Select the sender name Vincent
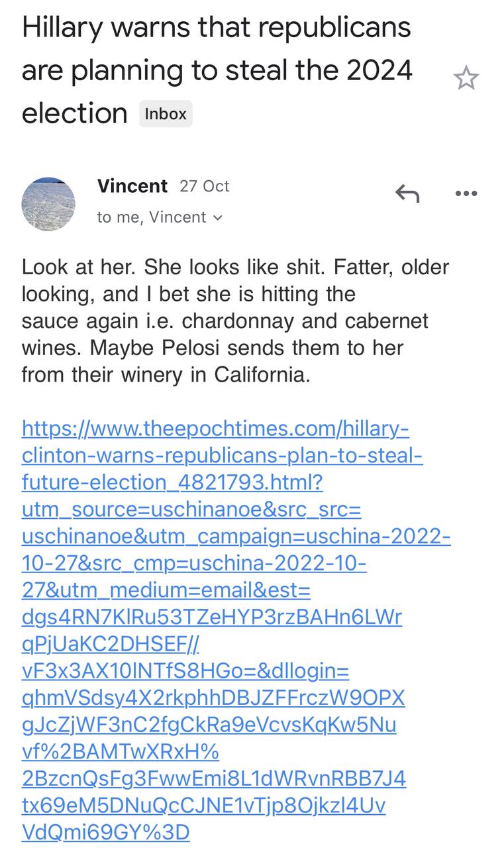Screen dimensions: 504x848 pyautogui.click(x=132, y=186)
